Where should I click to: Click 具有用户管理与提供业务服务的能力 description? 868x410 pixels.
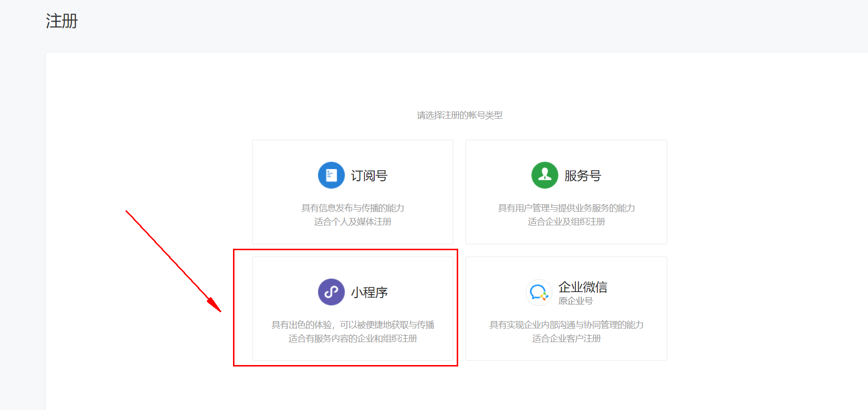[x=566, y=208]
